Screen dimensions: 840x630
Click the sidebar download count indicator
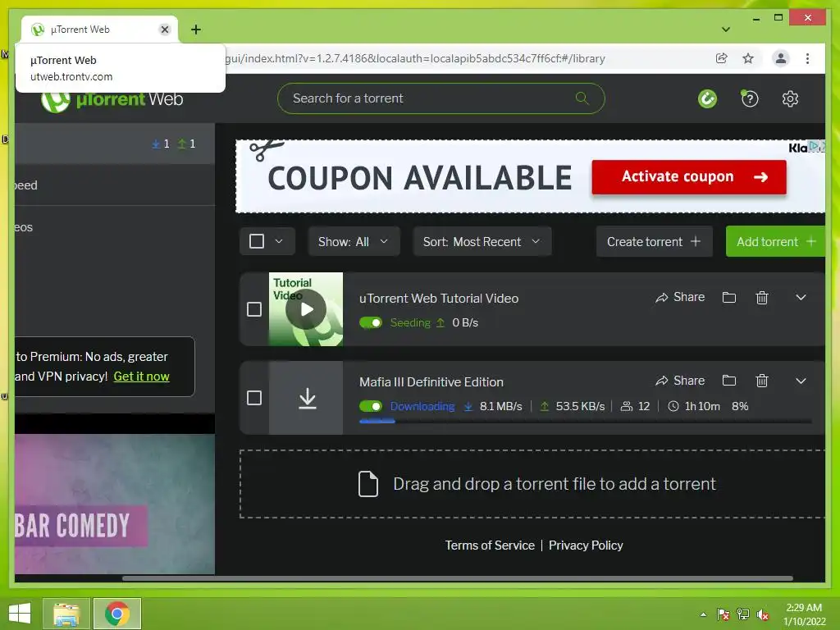tap(161, 144)
